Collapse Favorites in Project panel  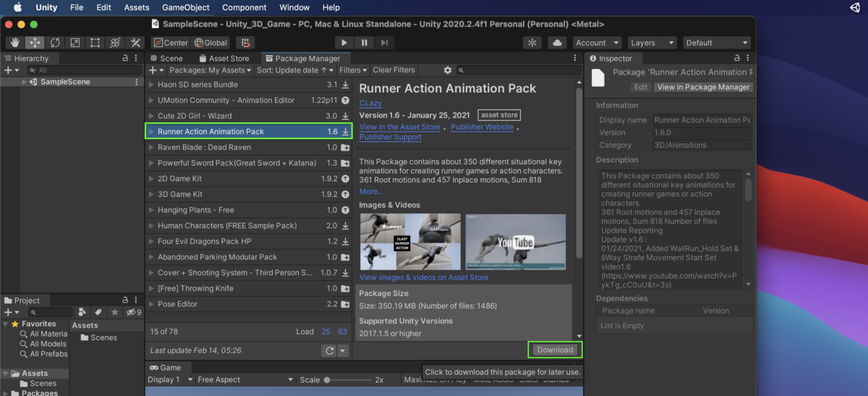[7, 324]
